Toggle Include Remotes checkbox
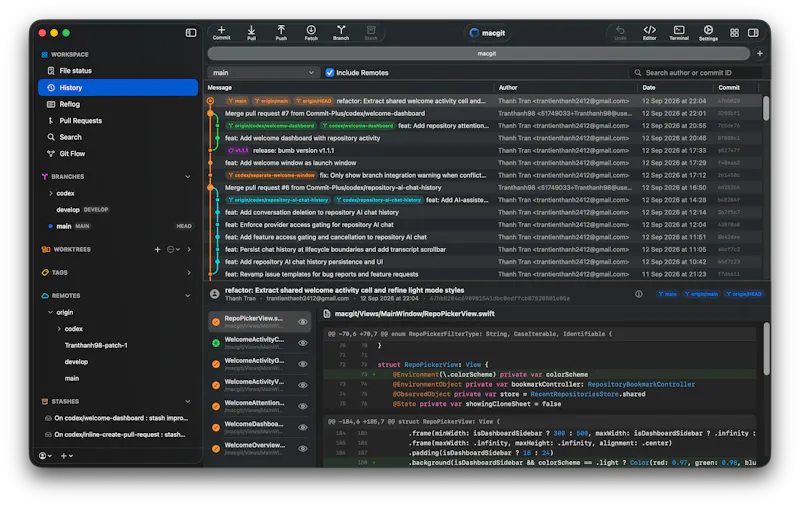The height and width of the screenshot is (506, 800). pyautogui.click(x=330, y=72)
